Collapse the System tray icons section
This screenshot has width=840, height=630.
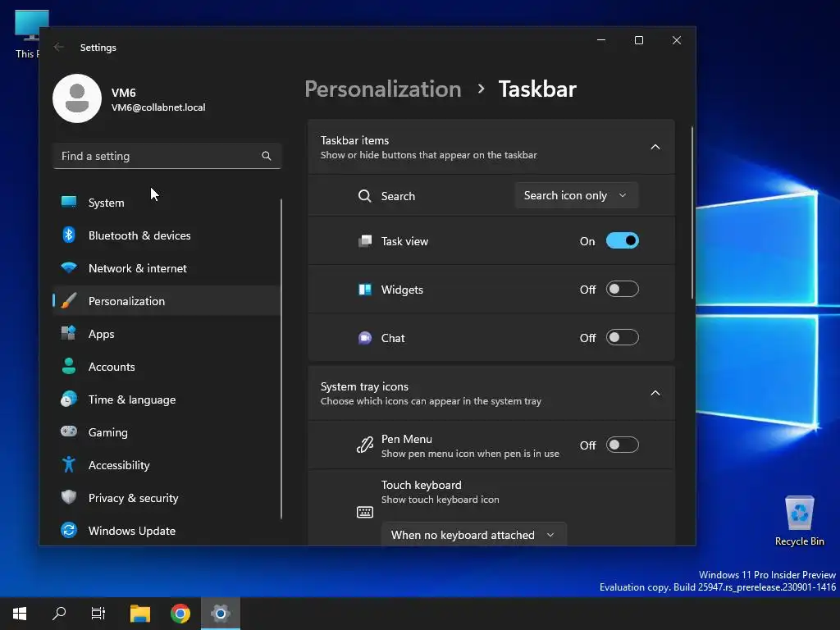click(x=655, y=393)
